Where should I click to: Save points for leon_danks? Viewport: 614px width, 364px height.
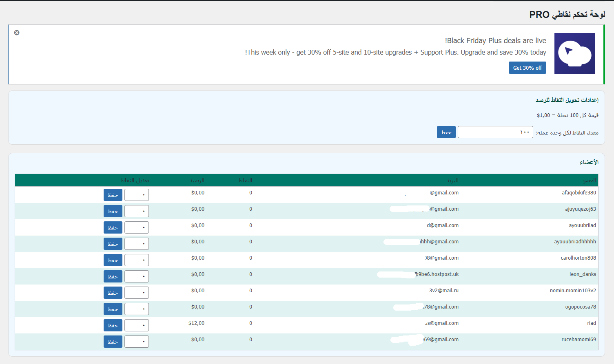point(113,276)
